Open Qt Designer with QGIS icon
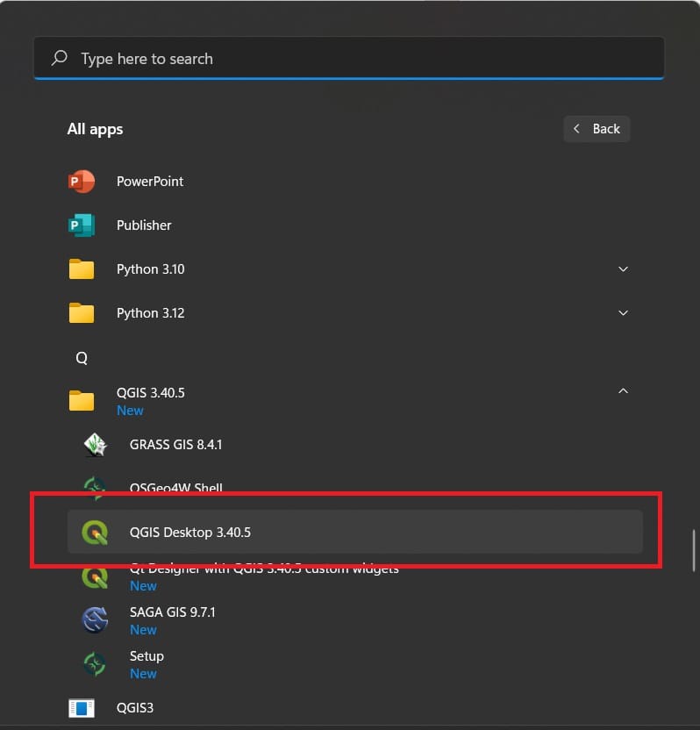 95,577
